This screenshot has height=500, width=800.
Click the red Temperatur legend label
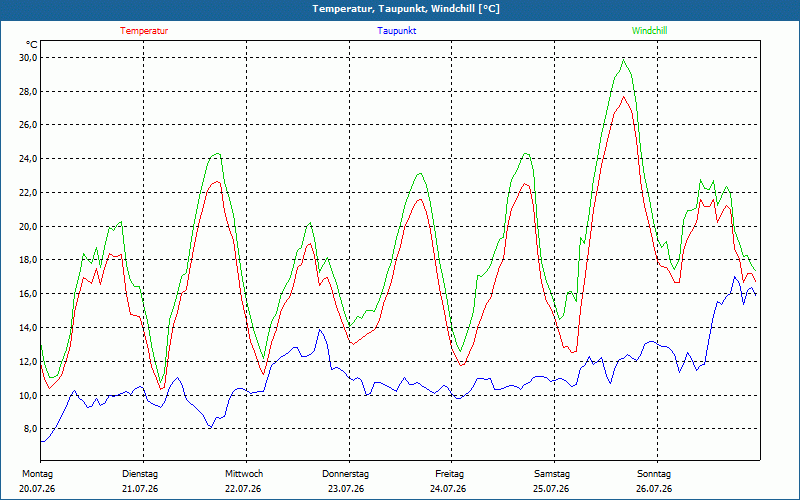(144, 31)
